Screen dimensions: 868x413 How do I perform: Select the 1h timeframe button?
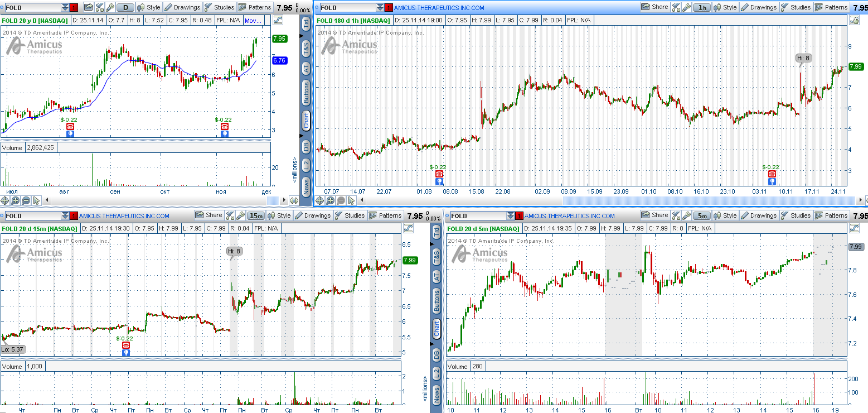(702, 7)
